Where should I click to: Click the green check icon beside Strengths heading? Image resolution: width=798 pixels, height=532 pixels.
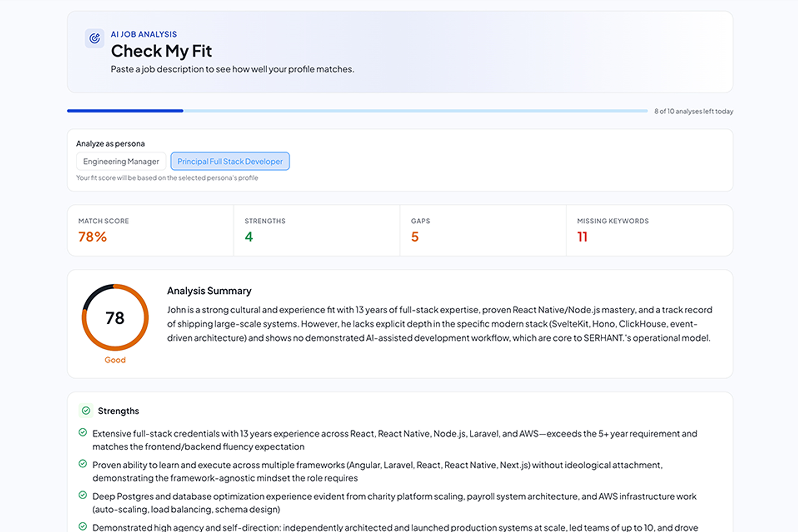[86, 411]
